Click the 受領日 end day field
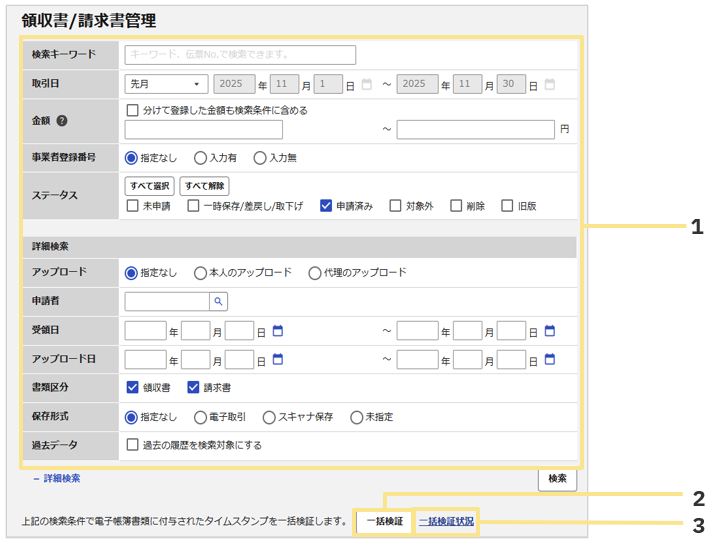This screenshot has width=711, height=549. 511,331
